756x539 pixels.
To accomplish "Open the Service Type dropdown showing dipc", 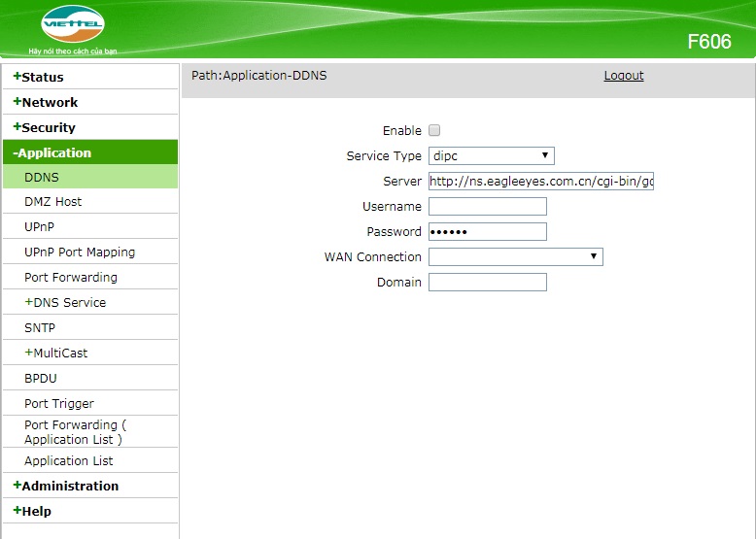I will click(492, 155).
